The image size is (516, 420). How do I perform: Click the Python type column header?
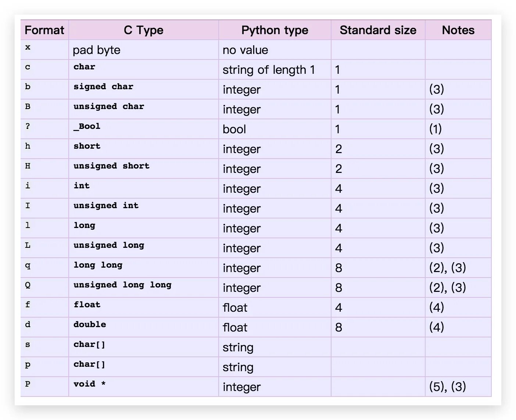tap(275, 30)
